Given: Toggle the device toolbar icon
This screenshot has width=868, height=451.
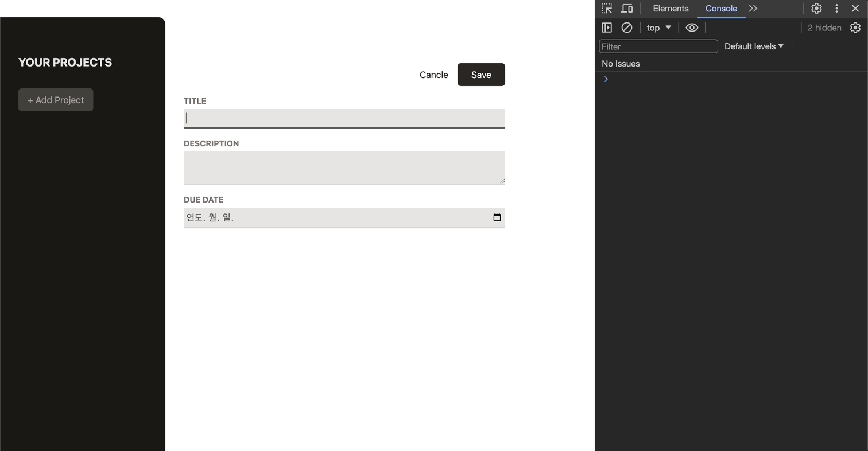Looking at the screenshot, I should [627, 9].
